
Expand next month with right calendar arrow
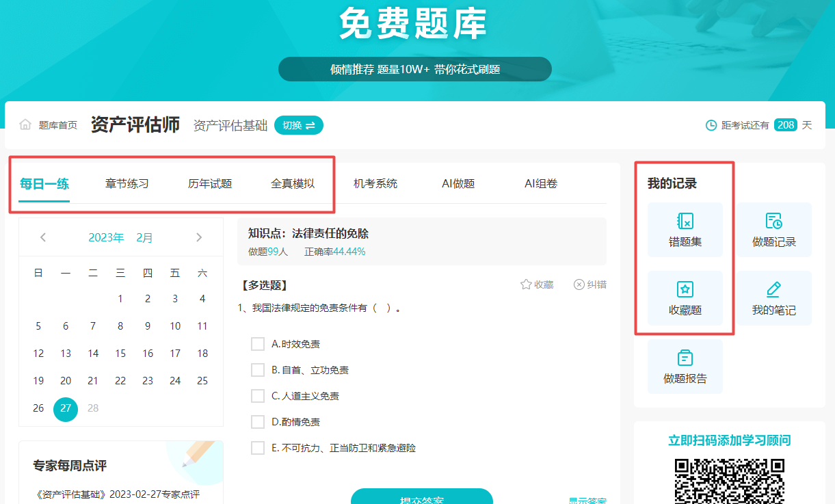[199, 237]
